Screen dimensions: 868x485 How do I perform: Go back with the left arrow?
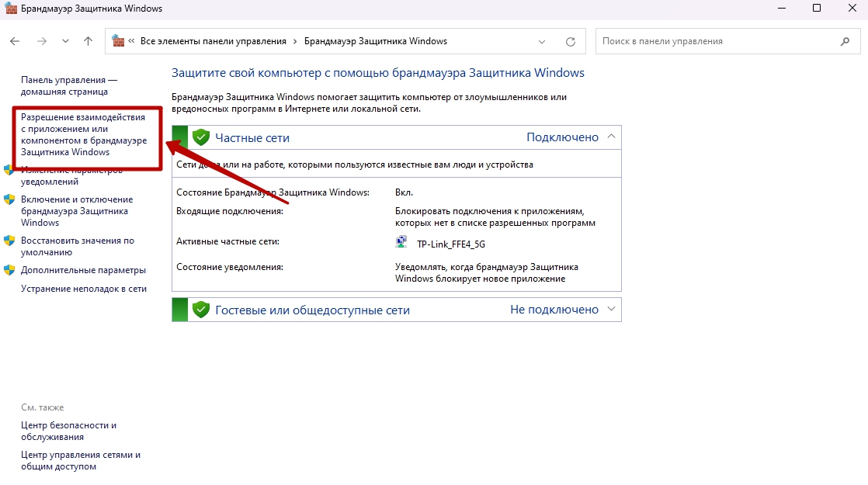(15, 41)
